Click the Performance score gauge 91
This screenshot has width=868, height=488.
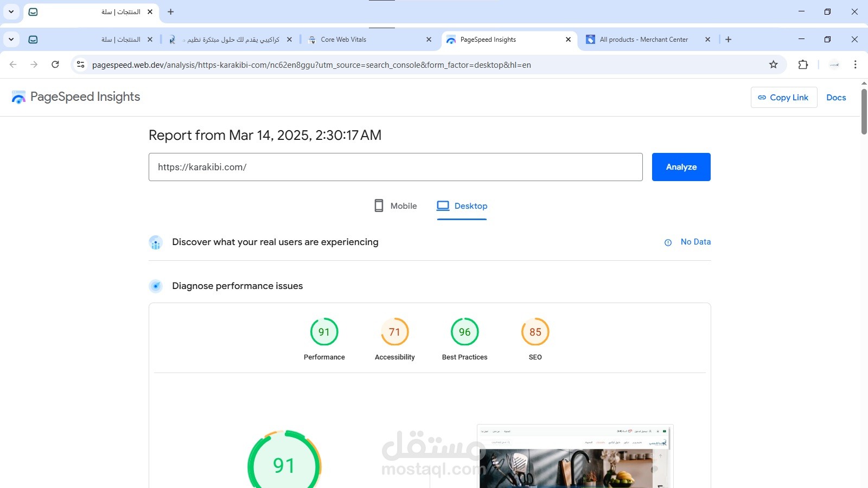(x=324, y=332)
